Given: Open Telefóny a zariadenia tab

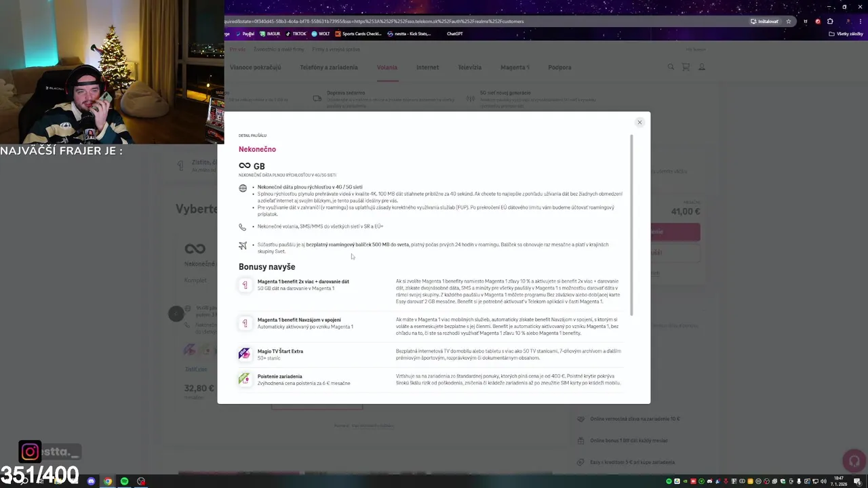Looking at the screenshot, I should tap(329, 68).
